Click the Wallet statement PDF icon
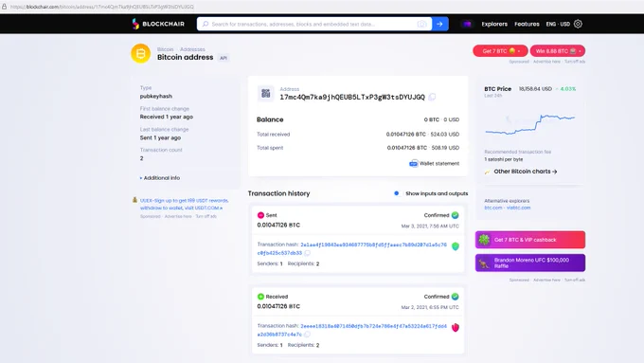The image size is (644, 363). [x=413, y=164]
